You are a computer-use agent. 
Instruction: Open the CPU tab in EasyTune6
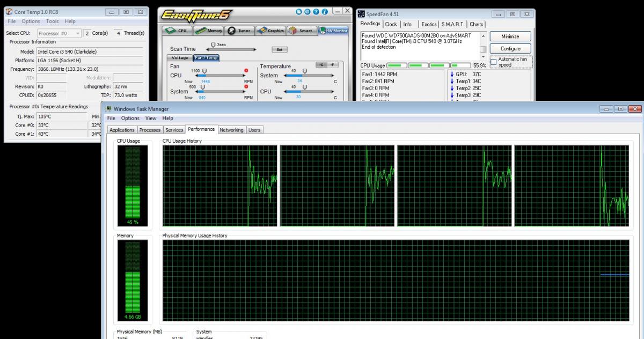click(x=176, y=31)
